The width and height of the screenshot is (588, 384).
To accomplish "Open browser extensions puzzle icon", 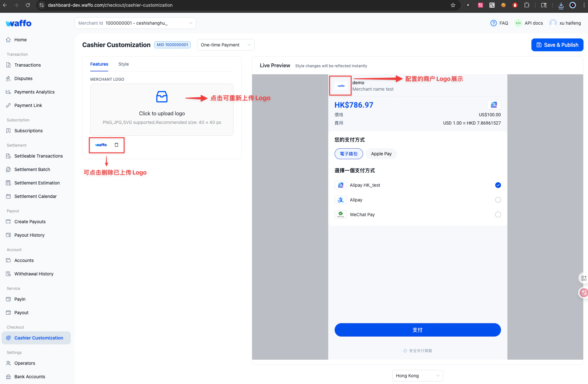I will click(527, 5).
